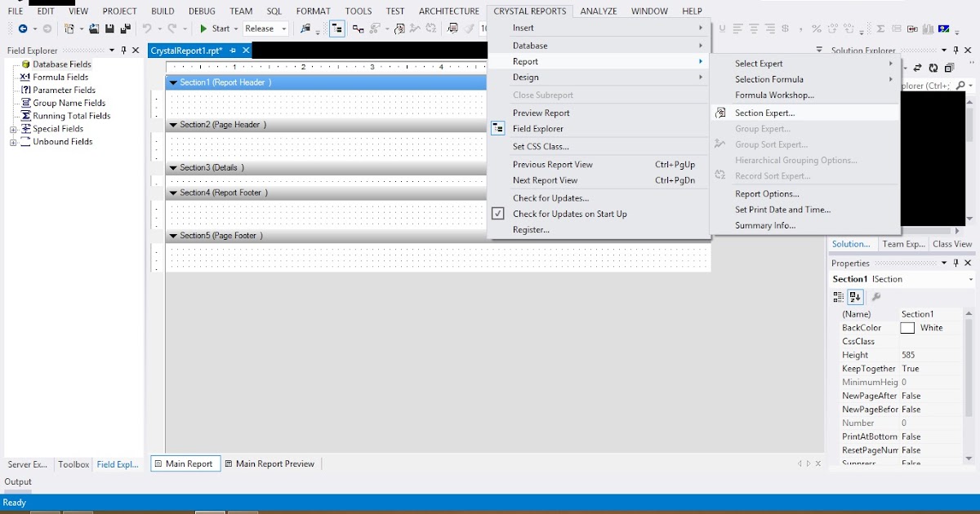Image resolution: width=980 pixels, height=514 pixels.
Task: Click the BackColor white color swatch
Action: click(907, 328)
